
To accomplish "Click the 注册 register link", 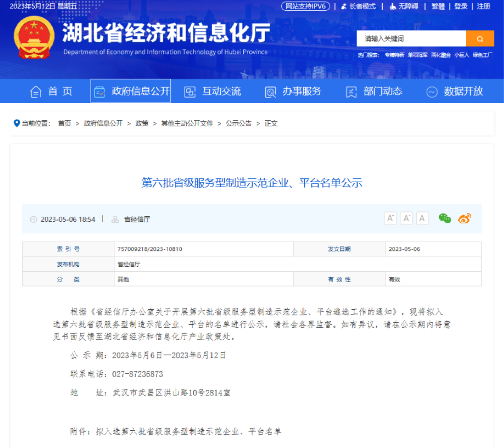I will coord(483,6).
